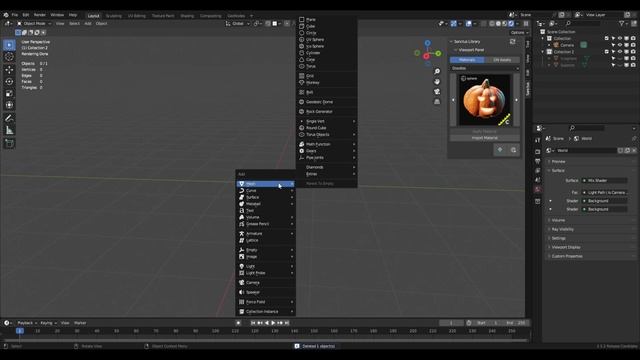Select the Move tool
The image size is (640, 360).
click(9, 70)
